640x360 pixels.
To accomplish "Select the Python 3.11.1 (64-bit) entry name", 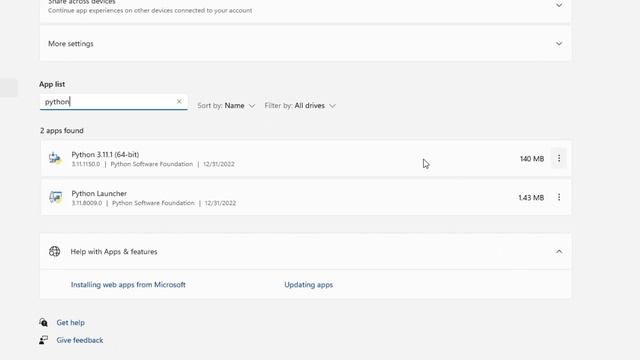I will click(x=105, y=154).
